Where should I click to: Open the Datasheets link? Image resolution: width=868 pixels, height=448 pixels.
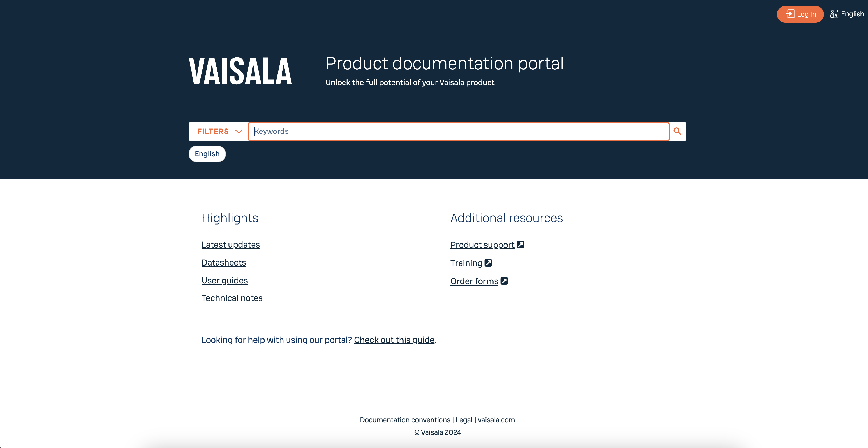[224, 262]
